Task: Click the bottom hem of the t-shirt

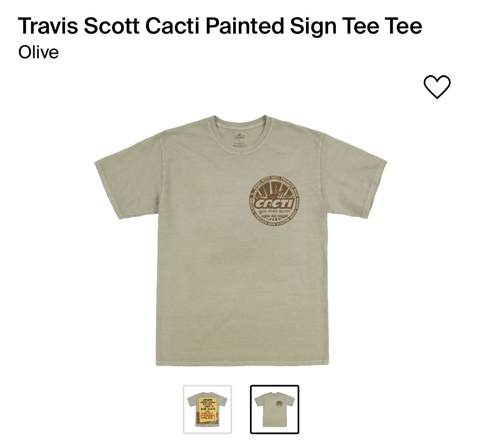Action: 240,361
